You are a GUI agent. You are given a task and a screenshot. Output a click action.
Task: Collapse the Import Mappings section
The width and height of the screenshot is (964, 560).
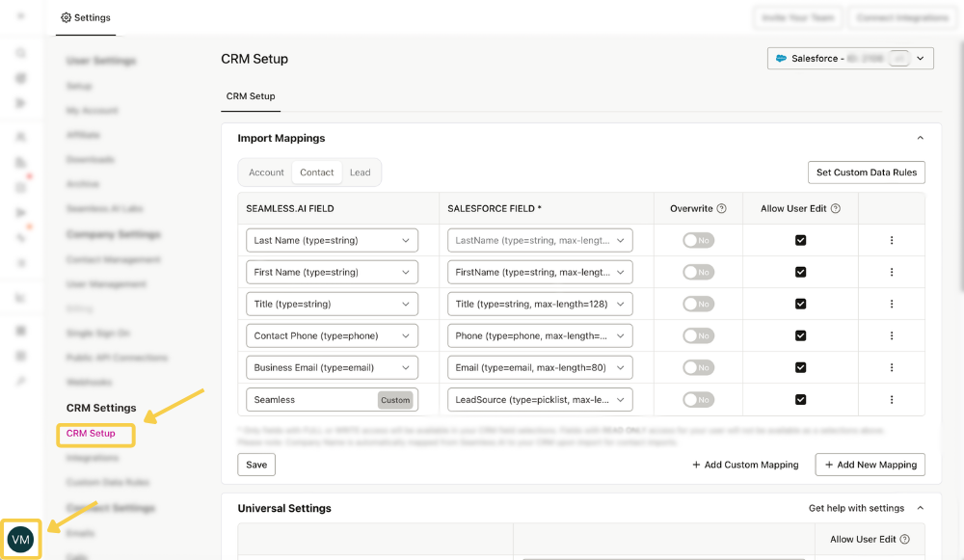920,137
